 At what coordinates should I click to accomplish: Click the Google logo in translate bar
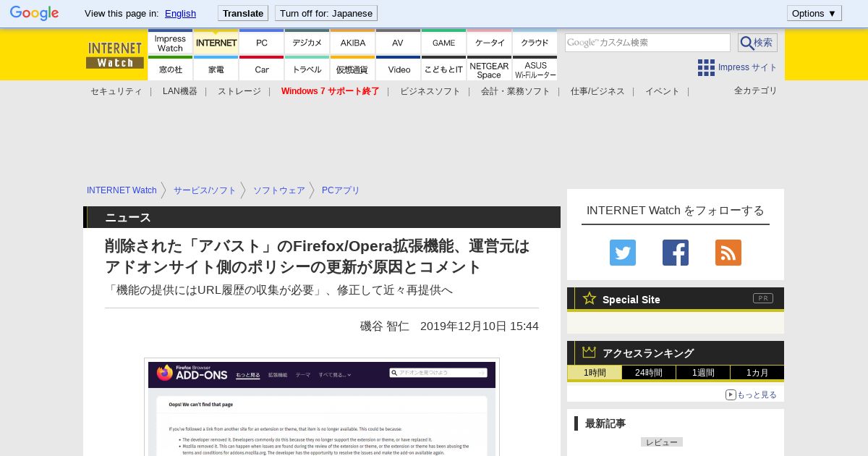tap(34, 13)
